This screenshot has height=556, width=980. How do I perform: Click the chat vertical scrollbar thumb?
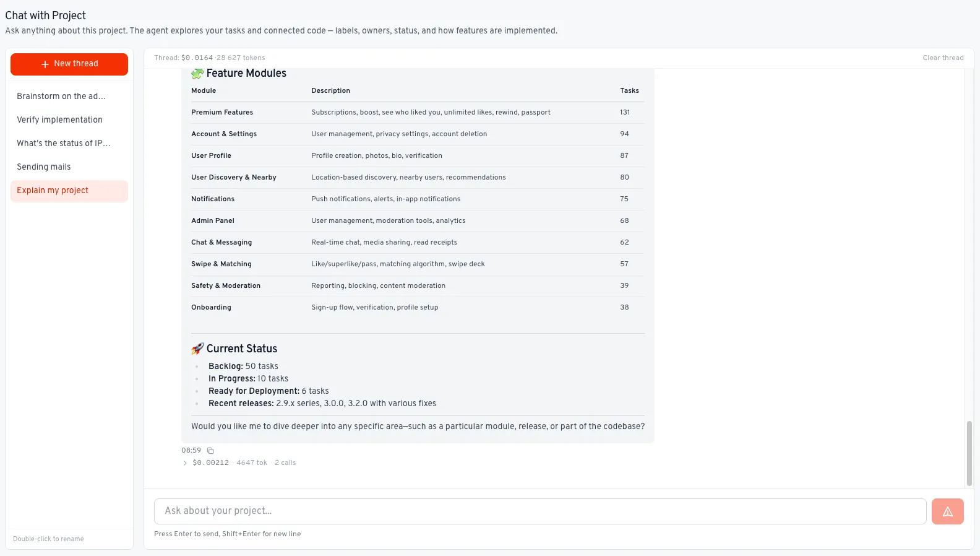(x=969, y=454)
